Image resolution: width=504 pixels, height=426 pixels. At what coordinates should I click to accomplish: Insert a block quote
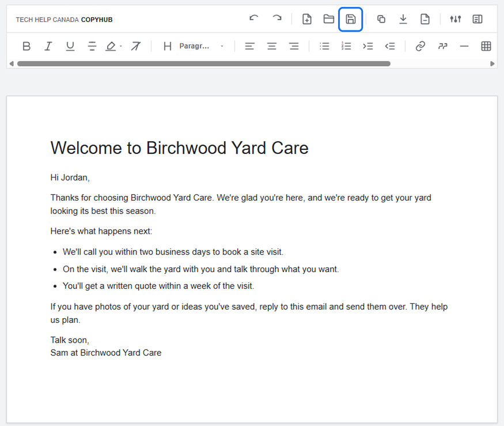coord(442,46)
